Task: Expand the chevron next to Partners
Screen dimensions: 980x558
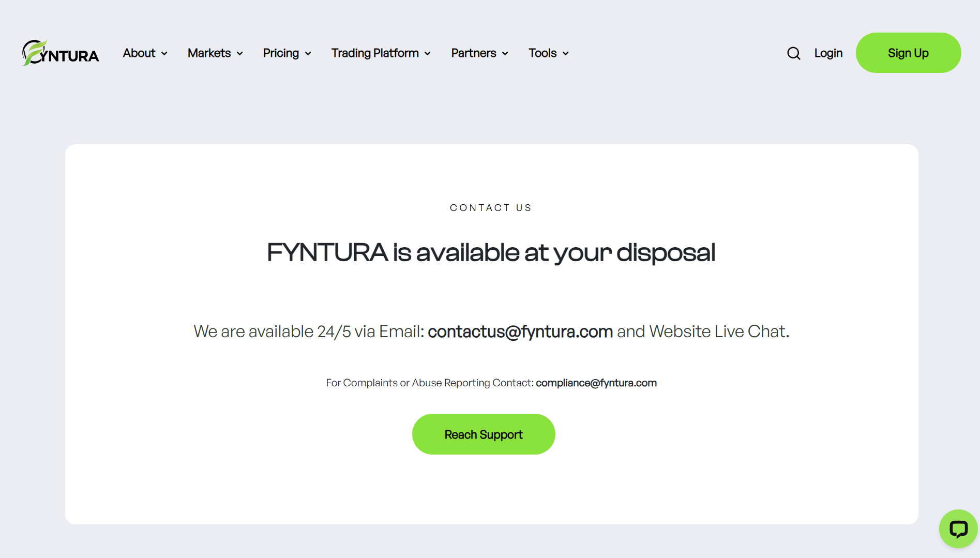Action: pos(505,54)
